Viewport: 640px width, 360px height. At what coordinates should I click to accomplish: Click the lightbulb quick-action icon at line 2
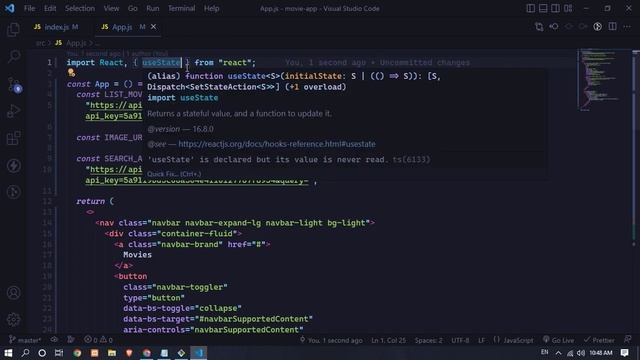71,73
